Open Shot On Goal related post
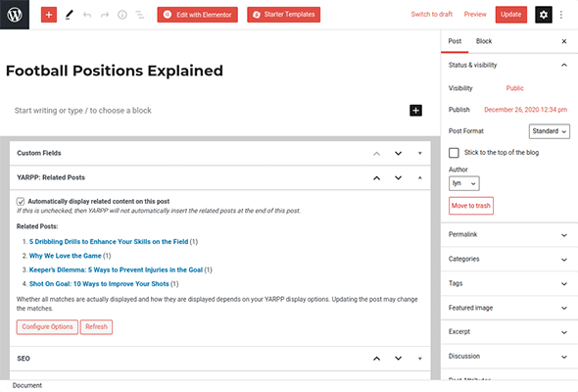578x392 pixels. [99, 284]
